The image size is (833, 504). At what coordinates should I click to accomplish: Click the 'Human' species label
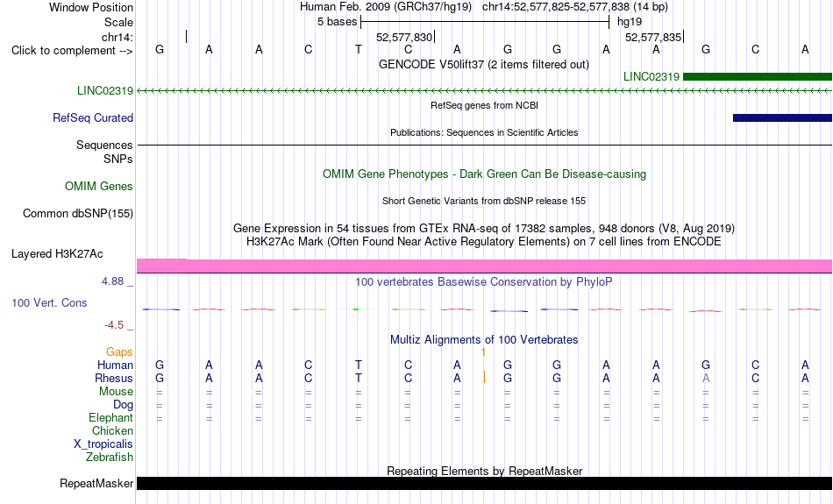[115, 365]
